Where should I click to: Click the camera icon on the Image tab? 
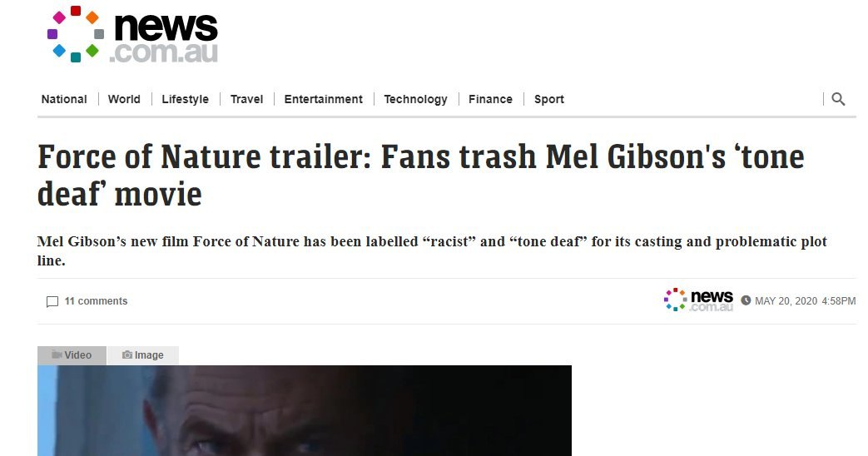click(x=127, y=354)
